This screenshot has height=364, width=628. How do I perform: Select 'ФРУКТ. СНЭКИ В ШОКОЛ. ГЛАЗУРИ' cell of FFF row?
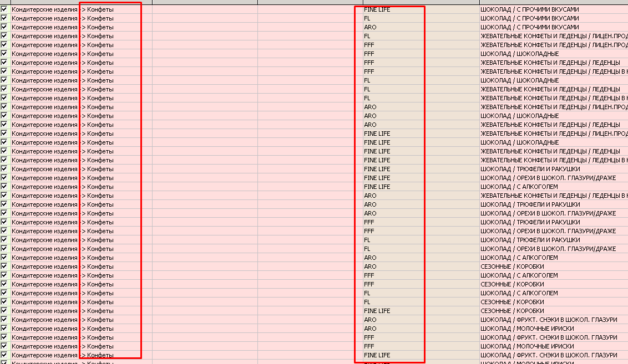pos(554,337)
